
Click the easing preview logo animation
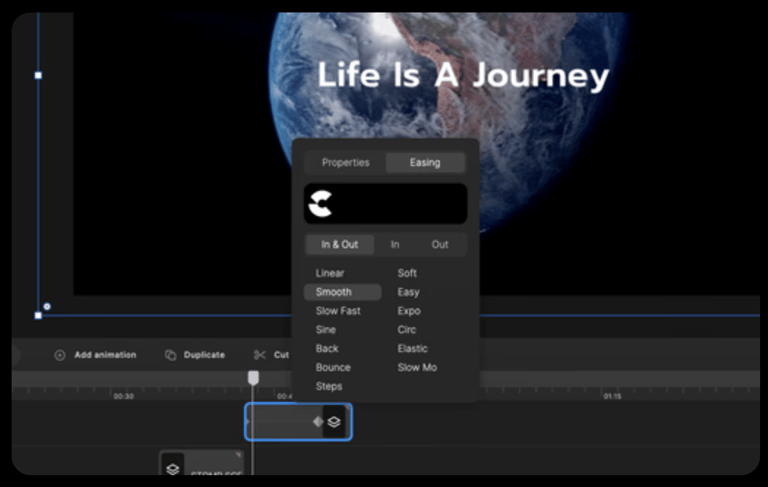pyautogui.click(x=320, y=204)
